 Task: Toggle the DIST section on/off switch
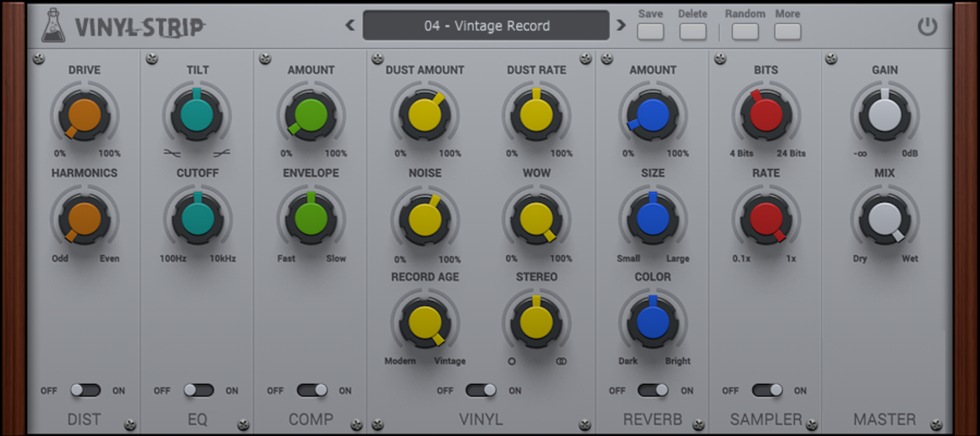(85, 391)
